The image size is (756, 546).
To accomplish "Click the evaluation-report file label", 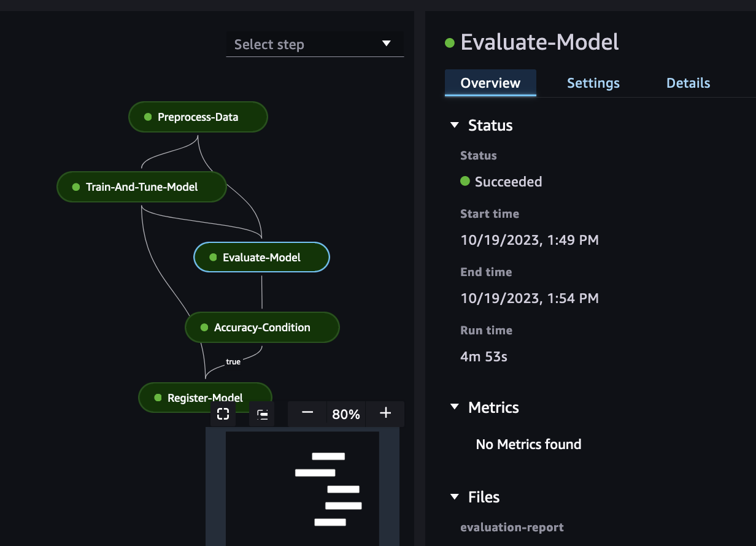I will coord(512,527).
